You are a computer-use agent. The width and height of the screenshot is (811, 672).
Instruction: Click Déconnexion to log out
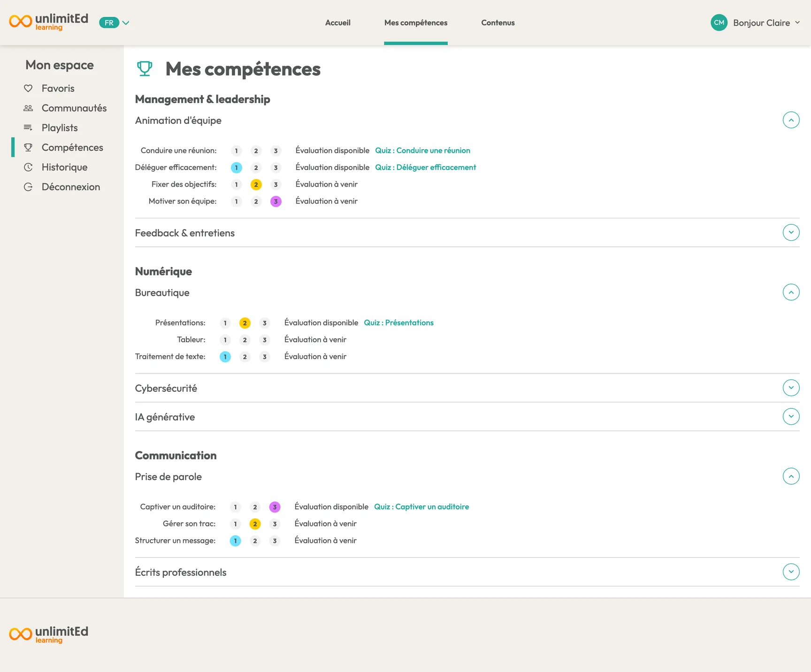click(71, 187)
